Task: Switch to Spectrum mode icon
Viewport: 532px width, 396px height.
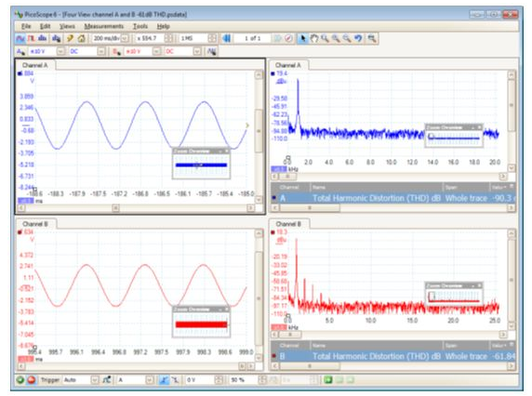Action: (x=43, y=38)
